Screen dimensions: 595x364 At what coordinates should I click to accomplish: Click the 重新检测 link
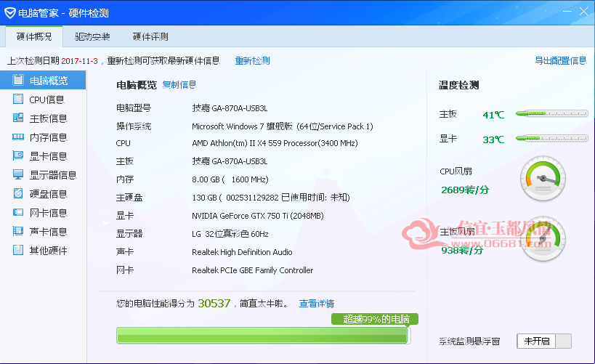pyautogui.click(x=252, y=61)
